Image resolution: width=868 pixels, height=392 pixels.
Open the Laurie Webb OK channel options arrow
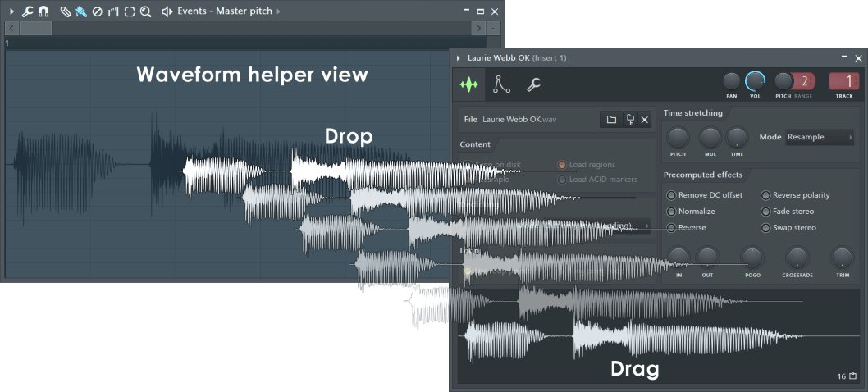pyautogui.click(x=459, y=58)
